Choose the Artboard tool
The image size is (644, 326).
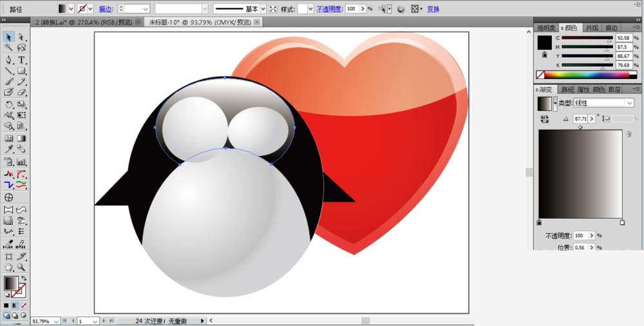click(8, 257)
